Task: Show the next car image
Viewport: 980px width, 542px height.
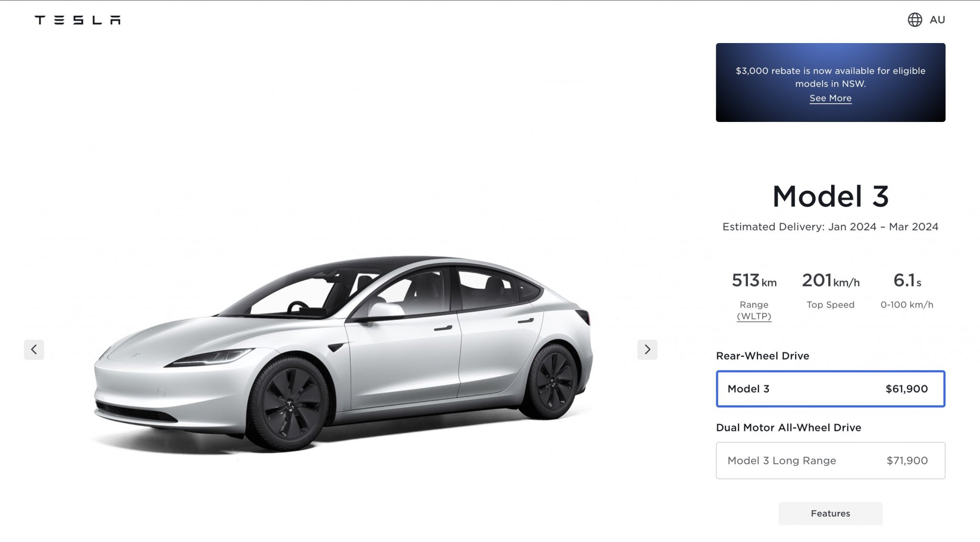Action: pyautogui.click(x=647, y=349)
